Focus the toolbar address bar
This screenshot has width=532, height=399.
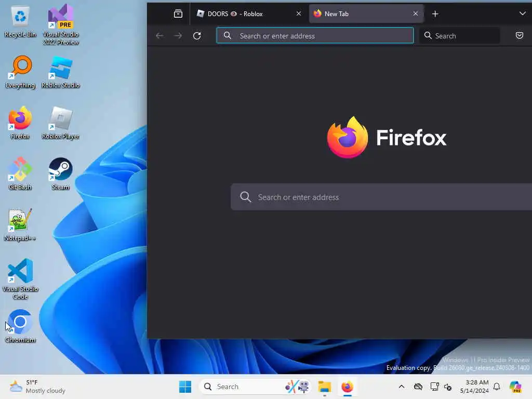pos(315,36)
